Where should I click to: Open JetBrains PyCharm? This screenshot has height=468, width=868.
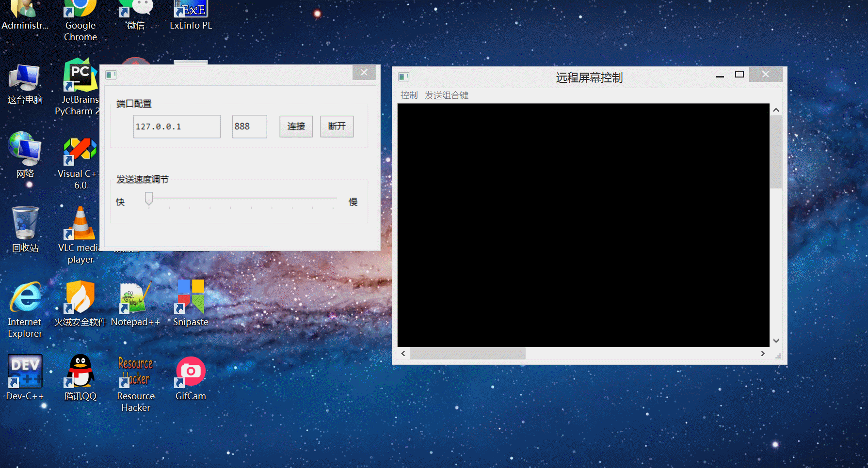coord(79,75)
